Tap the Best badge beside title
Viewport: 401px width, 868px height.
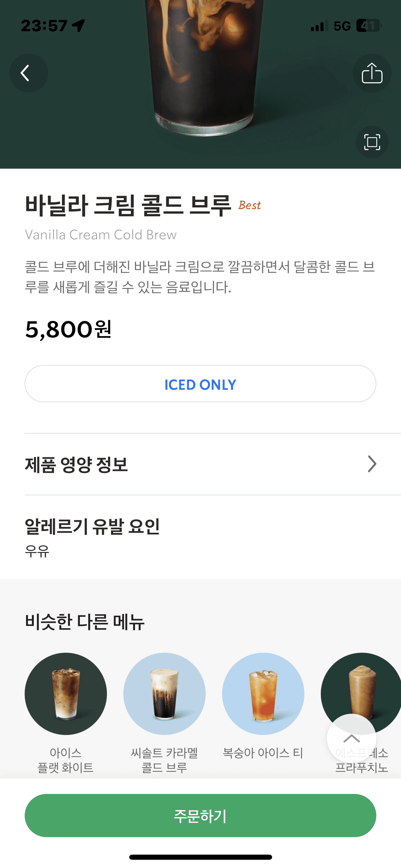coord(250,205)
